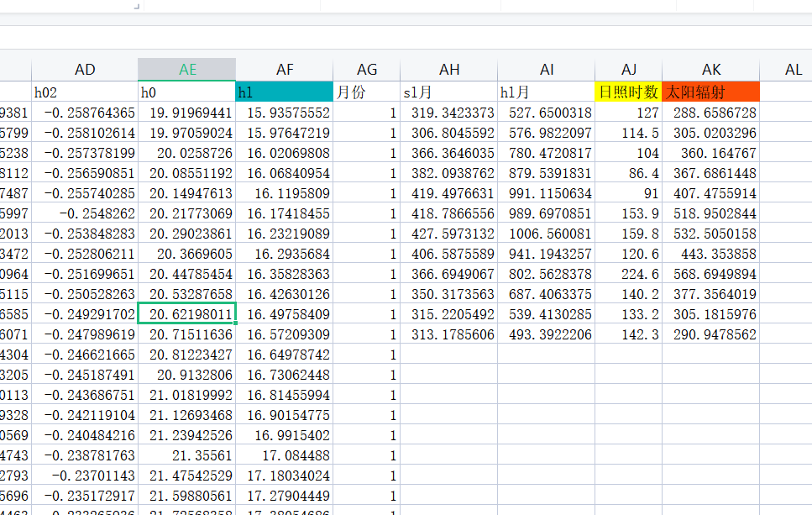
Task: Select cell containing 319.3423373
Action: 449,113
